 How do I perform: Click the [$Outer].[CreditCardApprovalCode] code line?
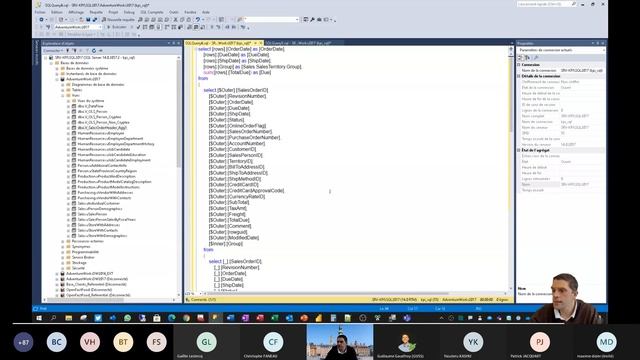(247, 191)
